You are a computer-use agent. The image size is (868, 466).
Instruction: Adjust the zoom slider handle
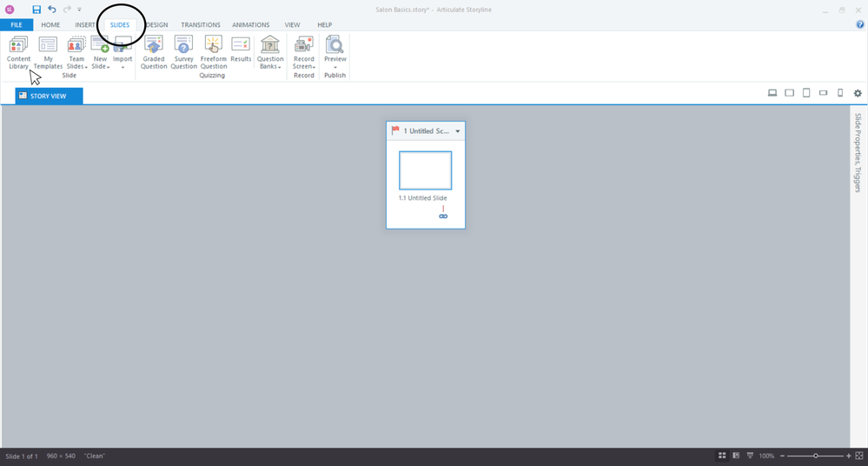[x=815, y=456]
